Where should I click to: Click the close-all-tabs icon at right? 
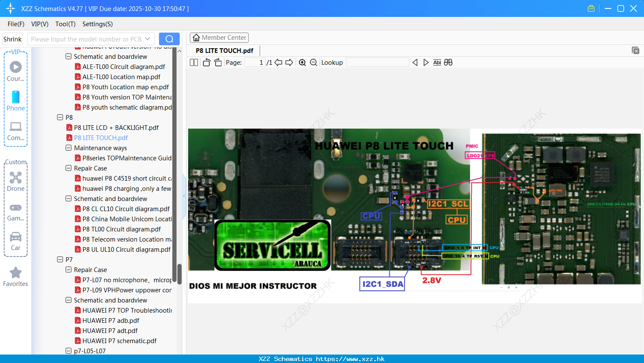tap(636, 50)
